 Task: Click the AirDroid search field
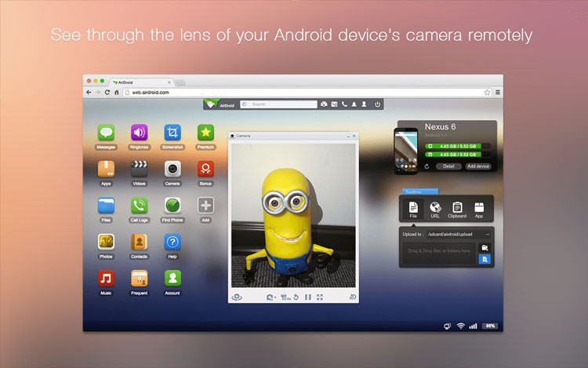pos(278,104)
